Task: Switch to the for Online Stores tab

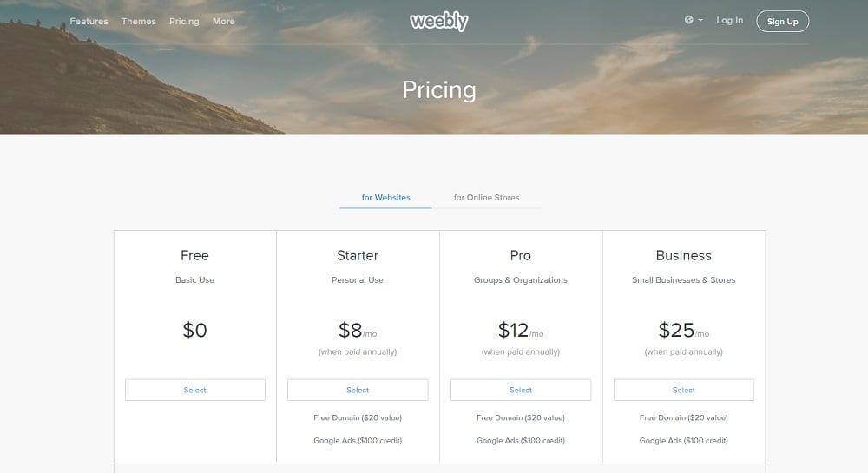Action: [486, 198]
